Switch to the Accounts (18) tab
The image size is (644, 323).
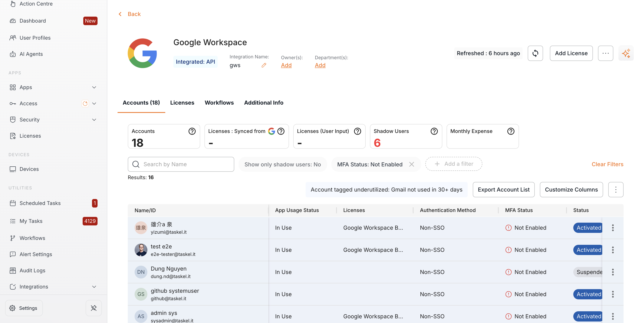(141, 102)
